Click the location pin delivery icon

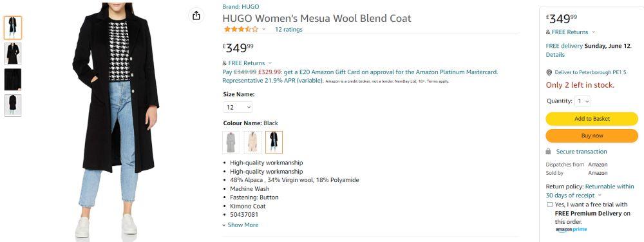point(549,72)
